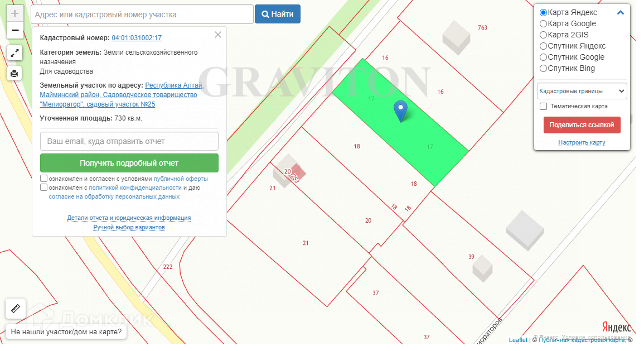Open cadastral number 04:01:031002:17 link
Image resolution: width=644 pixels, height=351 pixels.
pyautogui.click(x=137, y=38)
